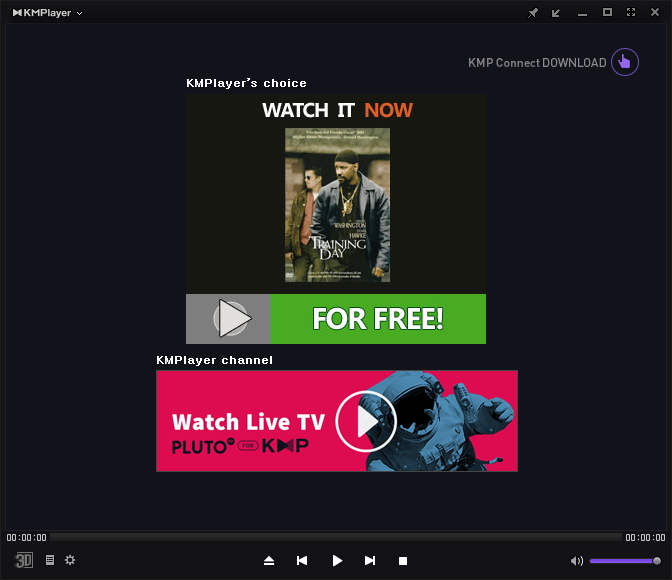This screenshot has height=580, width=672.
Task: Click the eject/open file button
Action: (x=269, y=561)
